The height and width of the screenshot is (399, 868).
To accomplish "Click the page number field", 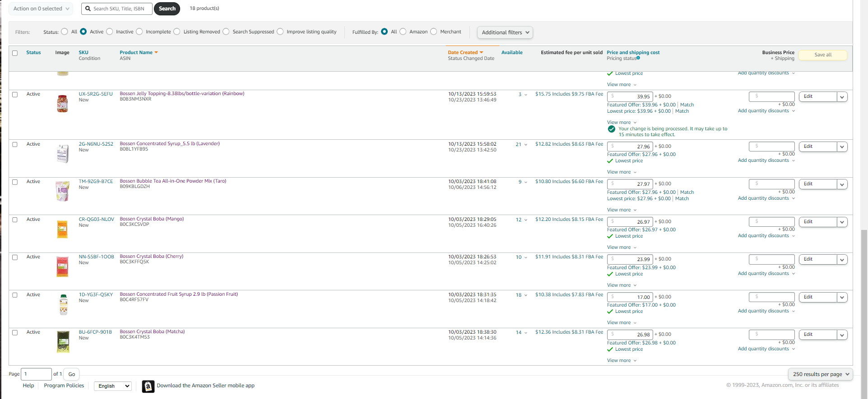I will click(36, 374).
